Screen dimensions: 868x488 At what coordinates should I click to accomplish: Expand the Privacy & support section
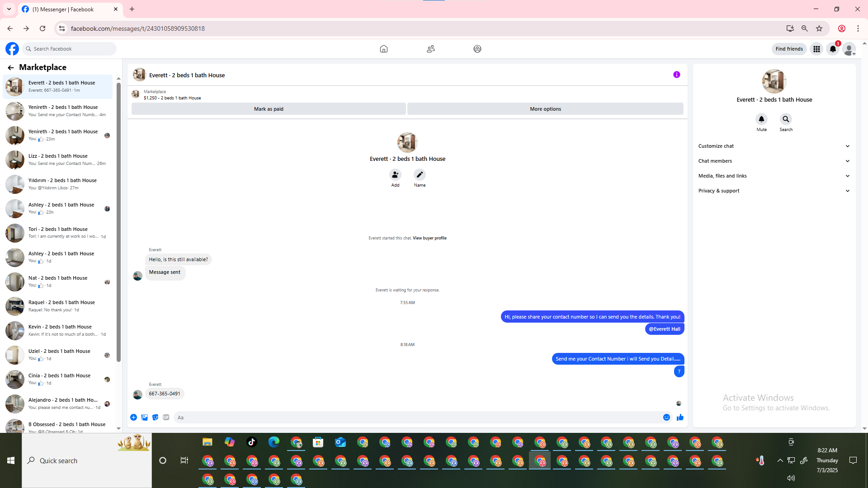click(774, 191)
